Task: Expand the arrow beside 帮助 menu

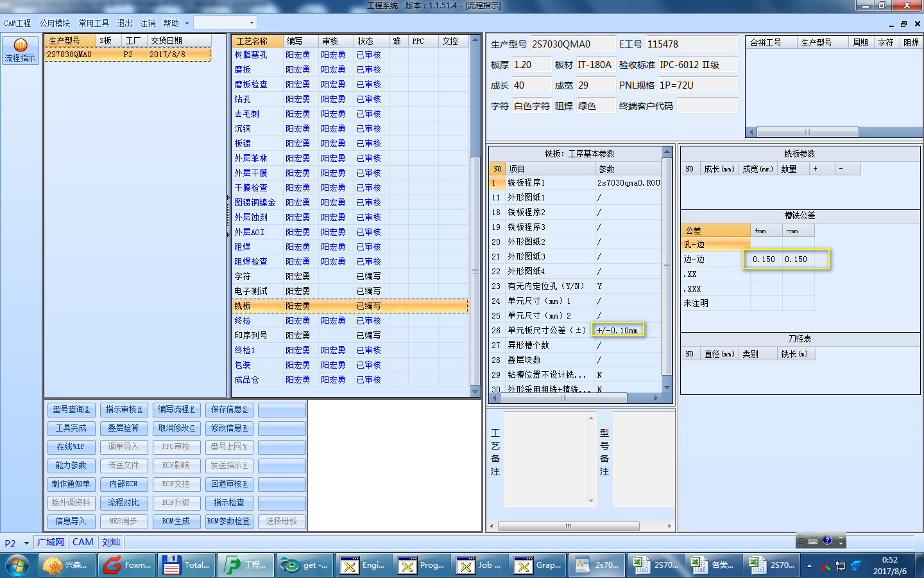Action: coord(187,23)
